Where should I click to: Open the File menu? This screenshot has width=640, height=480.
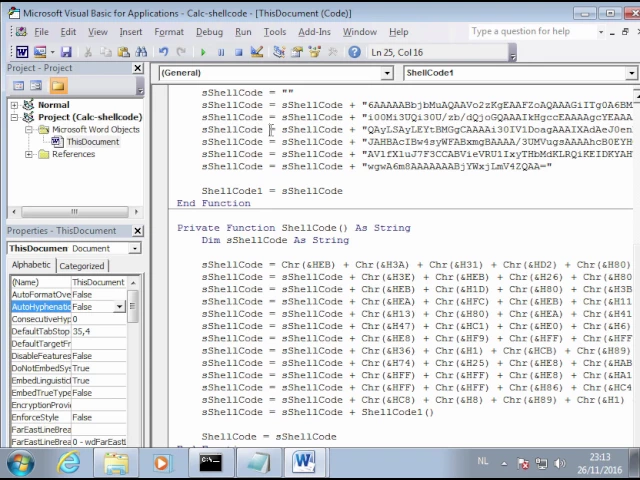[41, 32]
